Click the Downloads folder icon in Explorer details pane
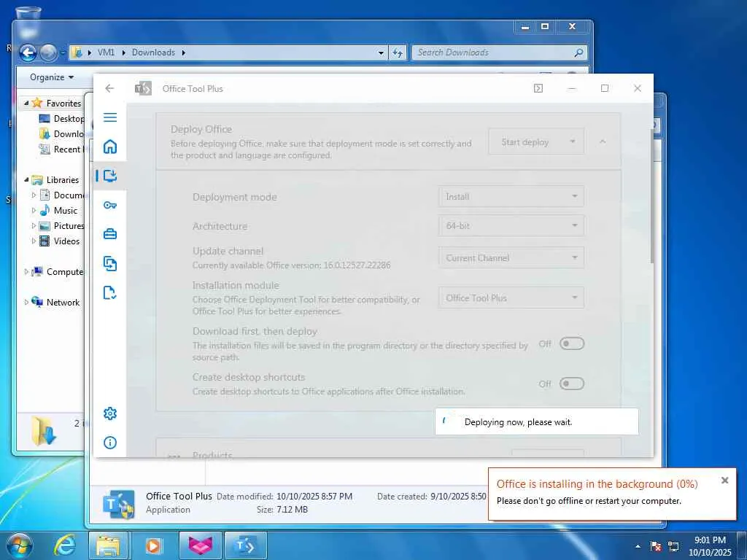The height and width of the screenshot is (560, 747). [x=44, y=430]
